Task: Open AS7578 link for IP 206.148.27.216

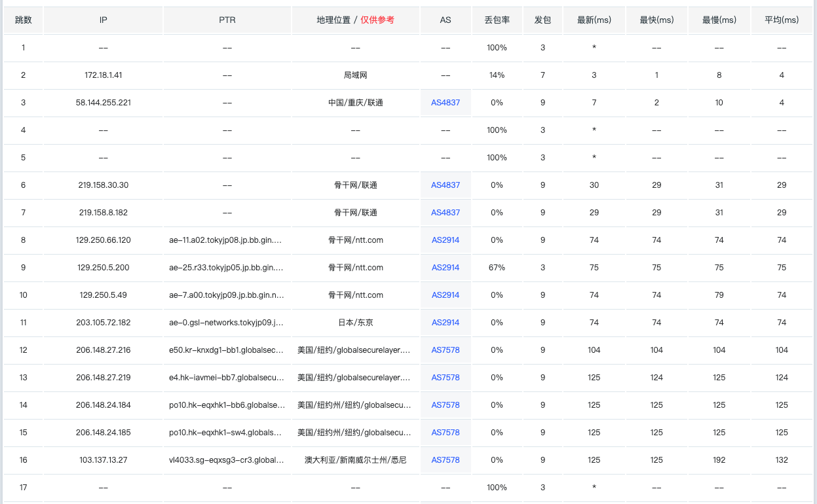Action: tap(446, 350)
